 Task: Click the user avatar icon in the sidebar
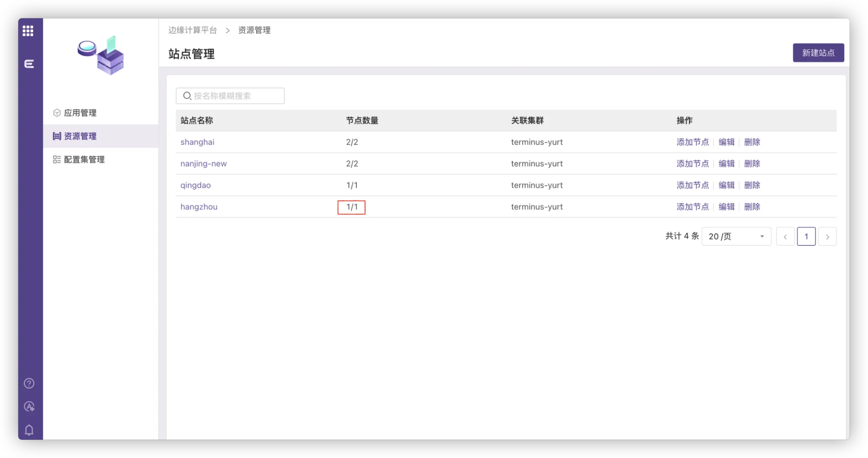[x=29, y=406]
